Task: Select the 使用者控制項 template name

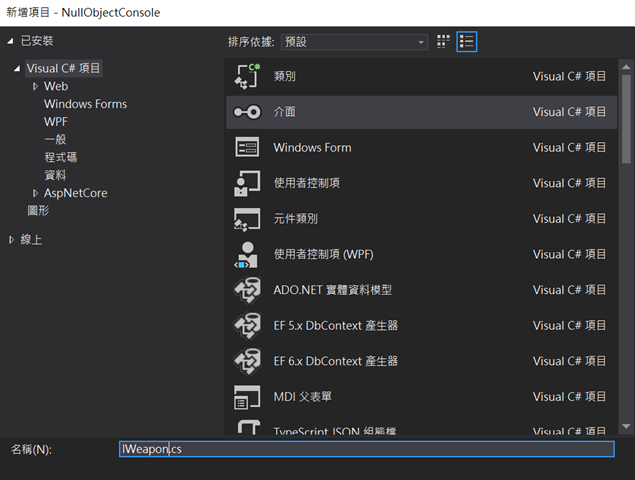Action: pyautogui.click(x=307, y=183)
